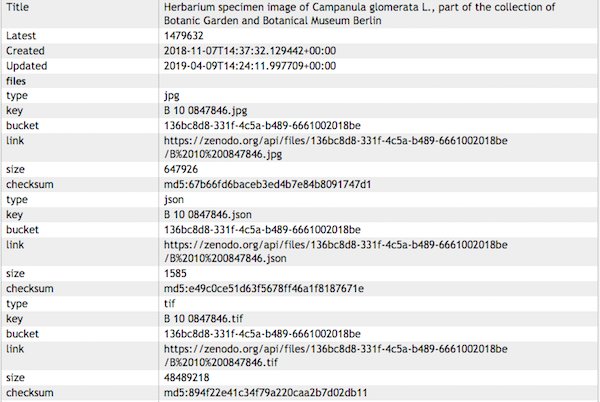Click the key value B 10 0847846.jpg

[205, 111]
